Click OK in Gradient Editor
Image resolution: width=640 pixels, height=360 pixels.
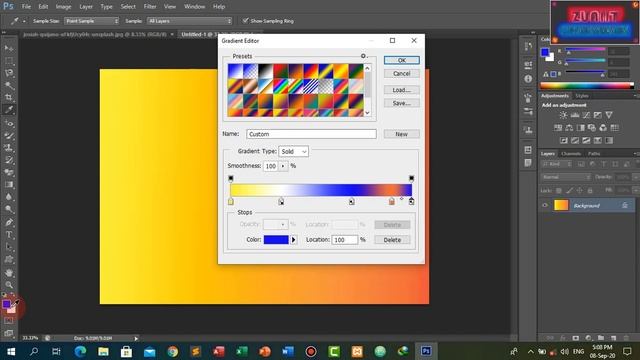pos(402,60)
